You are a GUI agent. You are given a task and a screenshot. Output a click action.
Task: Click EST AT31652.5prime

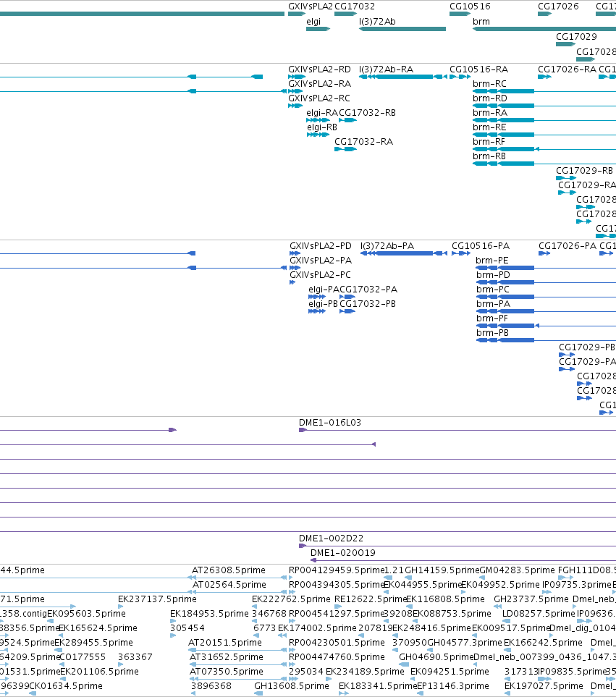click(227, 657)
